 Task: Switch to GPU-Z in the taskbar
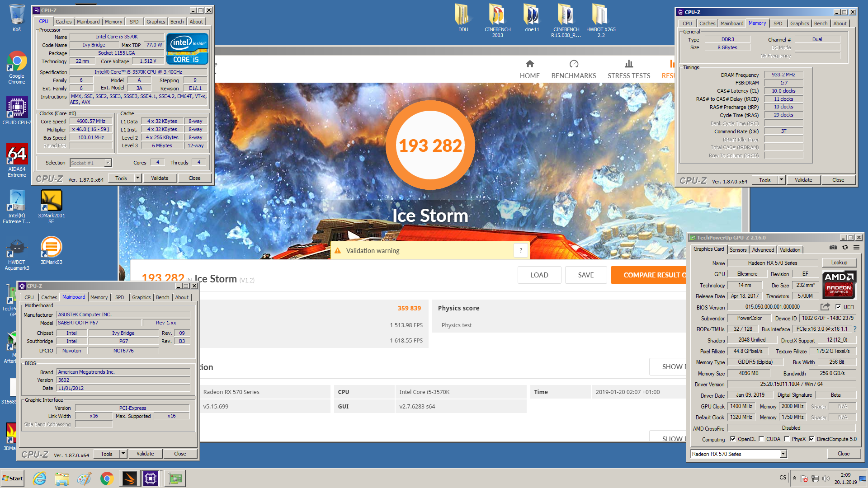(175, 479)
